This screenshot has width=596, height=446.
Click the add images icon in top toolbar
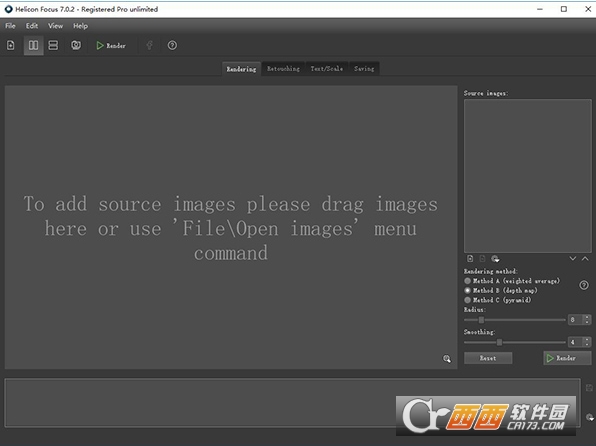(x=11, y=45)
